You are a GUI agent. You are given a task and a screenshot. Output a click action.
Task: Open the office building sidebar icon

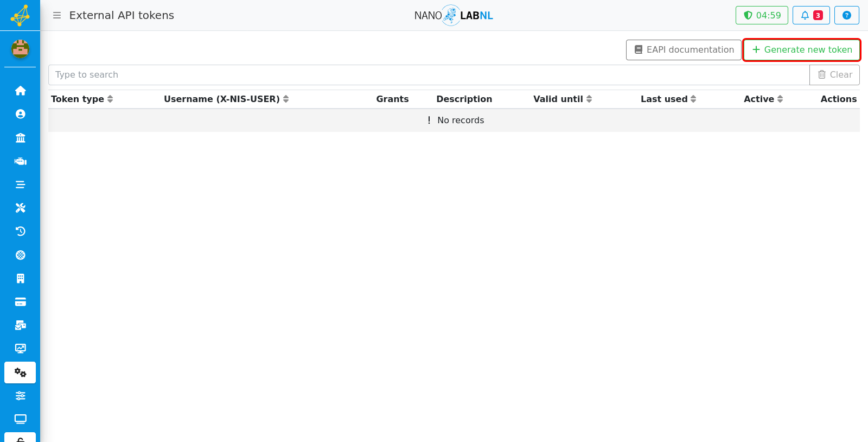(x=20, y=279)
